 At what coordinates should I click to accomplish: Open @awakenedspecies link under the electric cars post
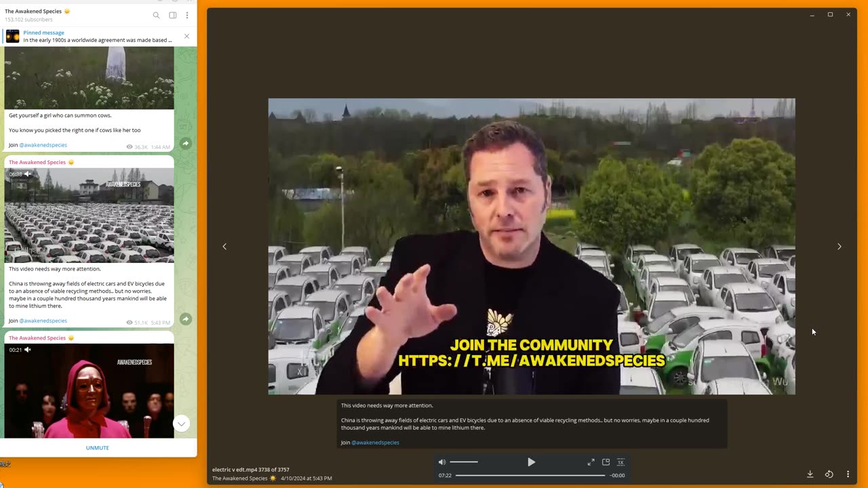(43, 321)
